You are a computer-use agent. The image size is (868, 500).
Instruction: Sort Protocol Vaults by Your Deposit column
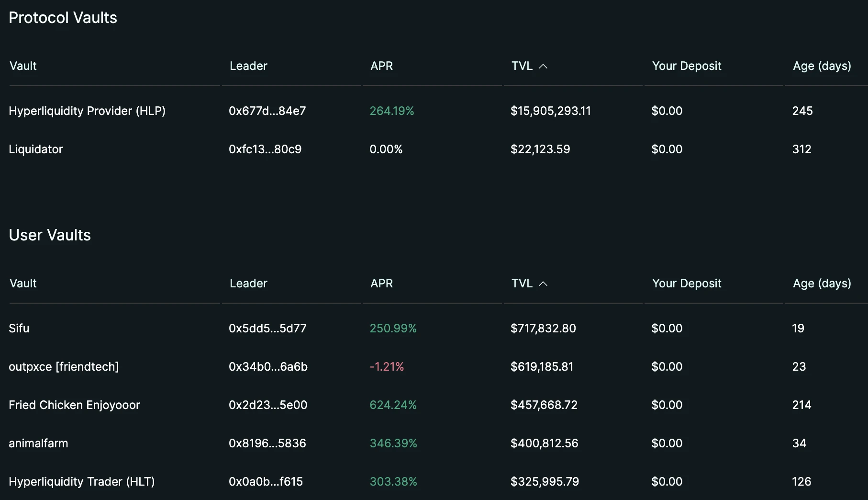(x=687, y=66)
